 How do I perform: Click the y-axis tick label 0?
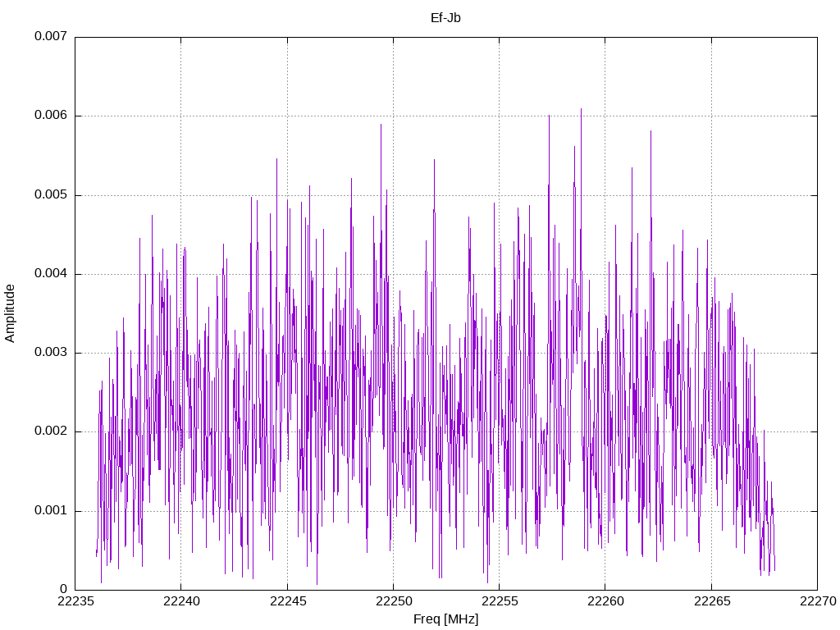coord(64,589)
